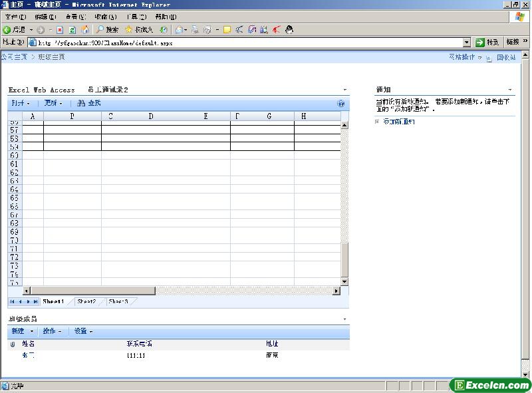532x393 pixels.
Task: Open the Favorites (收藏) menu
Action: pos(106,17)
